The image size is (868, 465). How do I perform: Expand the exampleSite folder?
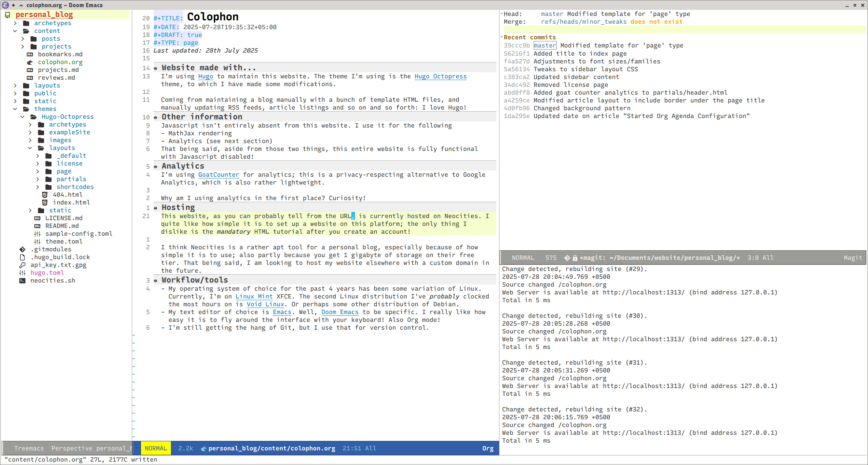[30, 132]
